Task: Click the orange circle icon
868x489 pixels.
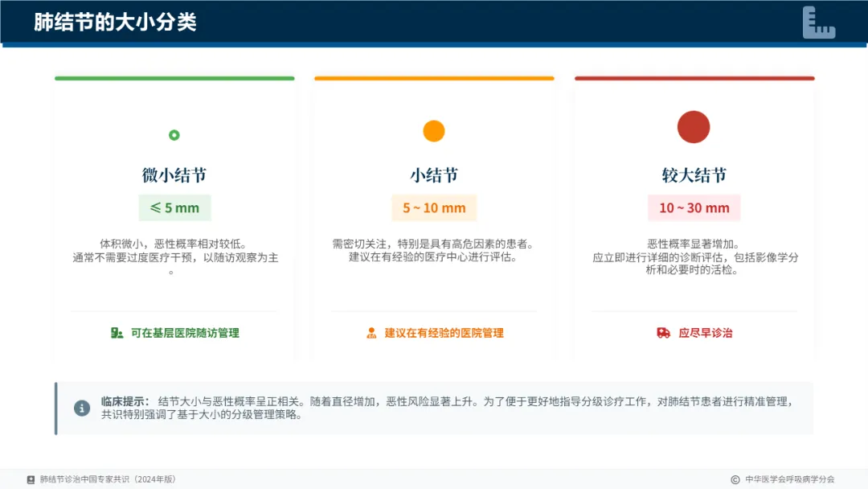Action: (x=433, y=131)
